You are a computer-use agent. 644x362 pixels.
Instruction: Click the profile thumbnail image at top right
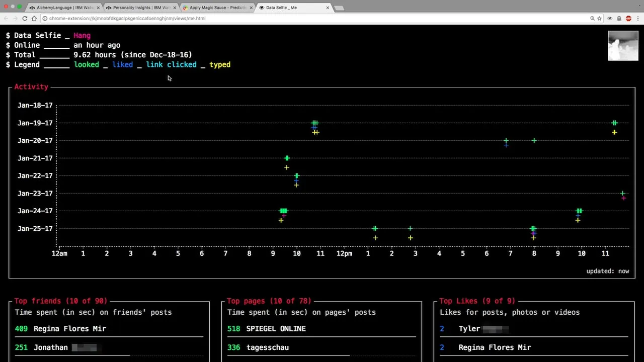(x=622, y=46)
